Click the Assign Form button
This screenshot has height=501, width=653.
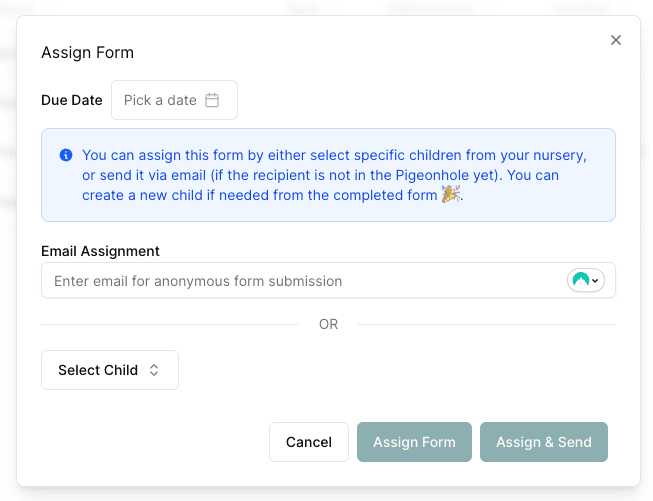pos(414,442)
